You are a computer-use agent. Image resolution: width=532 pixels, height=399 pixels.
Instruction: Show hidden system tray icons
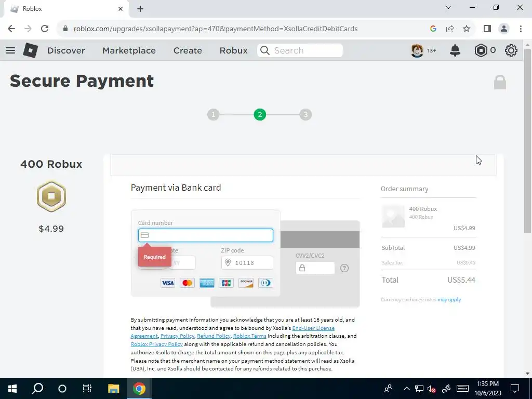[x=406, y=389]
